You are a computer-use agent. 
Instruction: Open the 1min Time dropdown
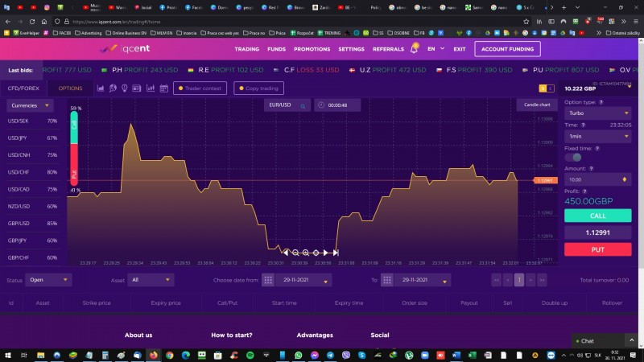pos(597,137)
